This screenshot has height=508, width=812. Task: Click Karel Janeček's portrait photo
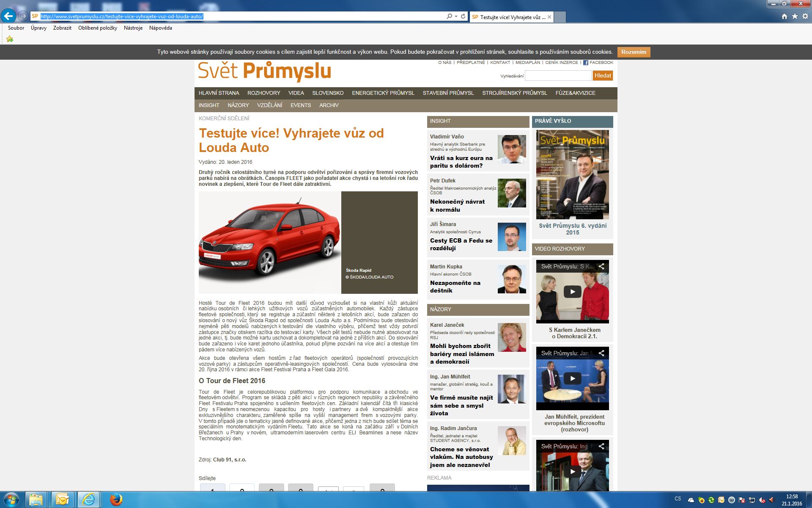click(512, 337)
